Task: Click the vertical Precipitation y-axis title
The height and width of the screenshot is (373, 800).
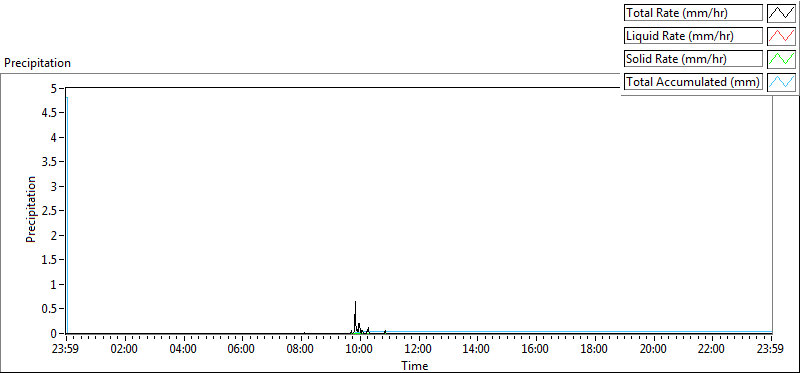Action: [x=31, y=209]
